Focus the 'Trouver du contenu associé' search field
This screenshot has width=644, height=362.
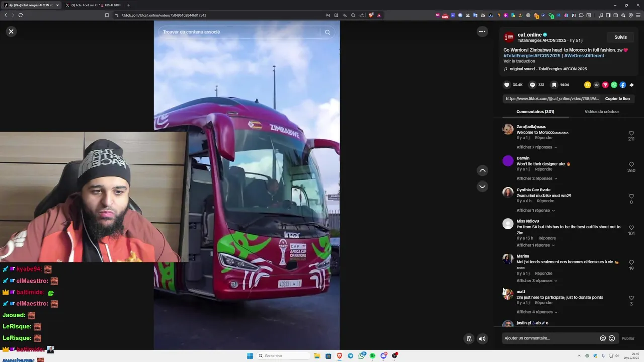coord(240,32)
